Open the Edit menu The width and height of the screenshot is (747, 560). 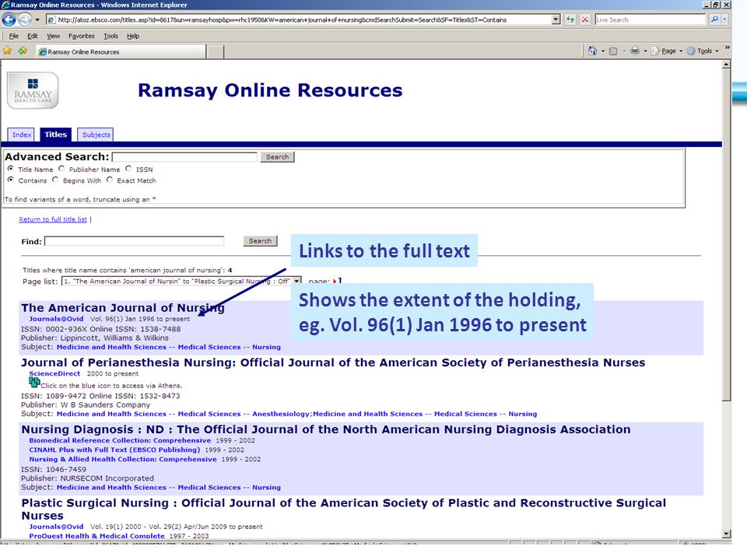coord(33,36)
